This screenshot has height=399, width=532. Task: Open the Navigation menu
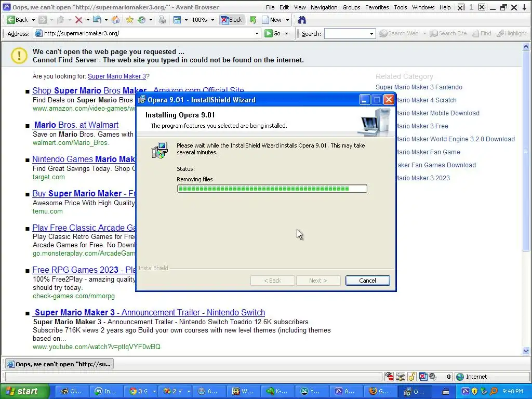point(324,7)
